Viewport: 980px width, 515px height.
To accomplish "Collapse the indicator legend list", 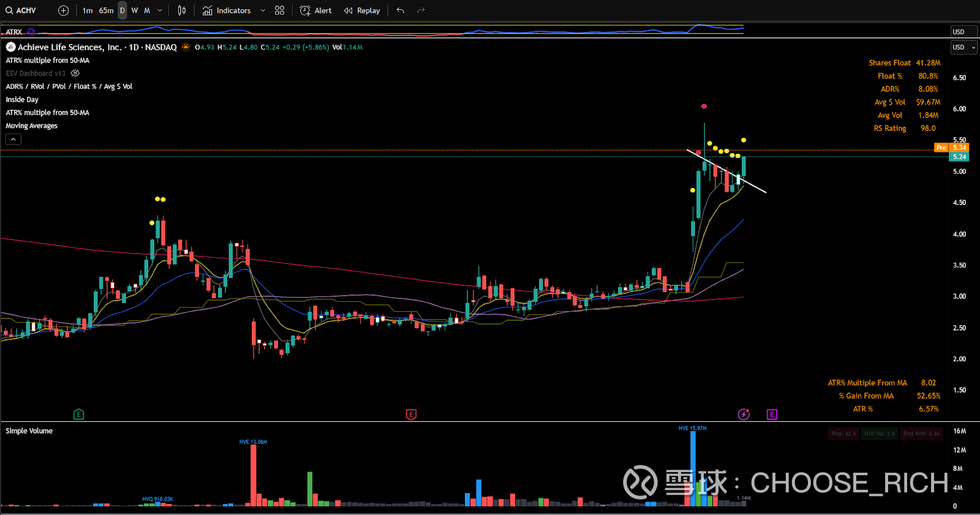I will (x=13, y=140).
